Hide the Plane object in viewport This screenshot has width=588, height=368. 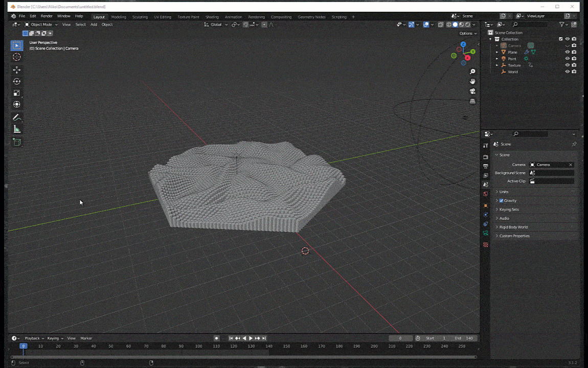pyautogui.click(x=568, y=52)
